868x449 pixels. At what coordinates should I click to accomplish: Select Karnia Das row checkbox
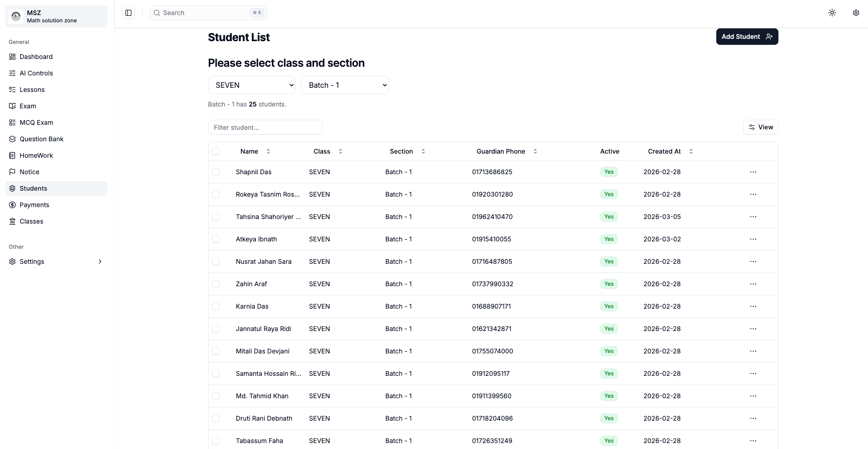tap(216, 306)
